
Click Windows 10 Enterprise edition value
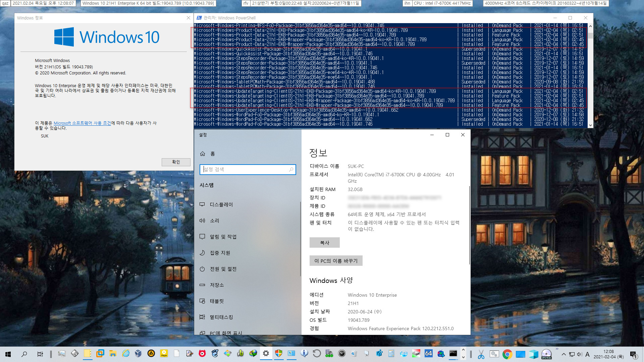372,295
